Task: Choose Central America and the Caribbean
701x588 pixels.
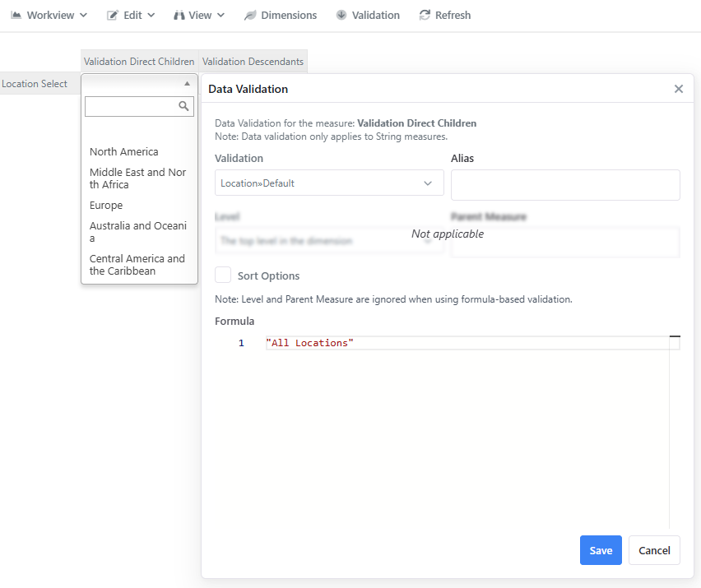Action: tap(140, 265)
